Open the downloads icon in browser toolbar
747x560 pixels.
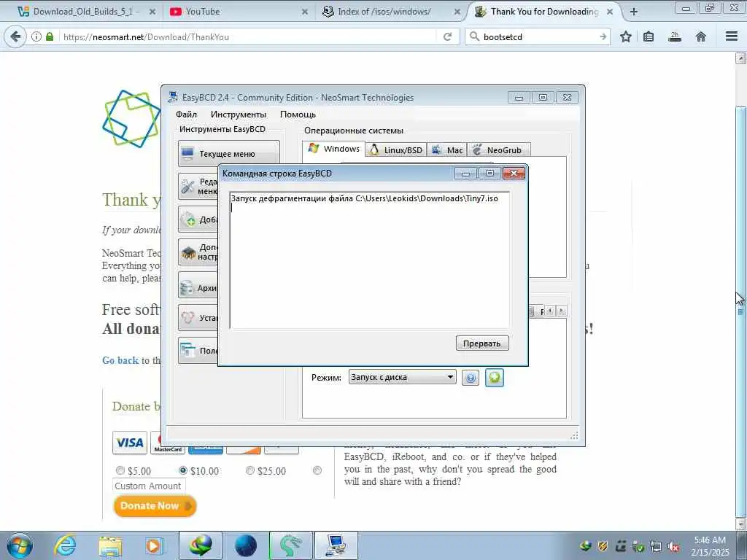pyautogui.click(x=675, y=36)
